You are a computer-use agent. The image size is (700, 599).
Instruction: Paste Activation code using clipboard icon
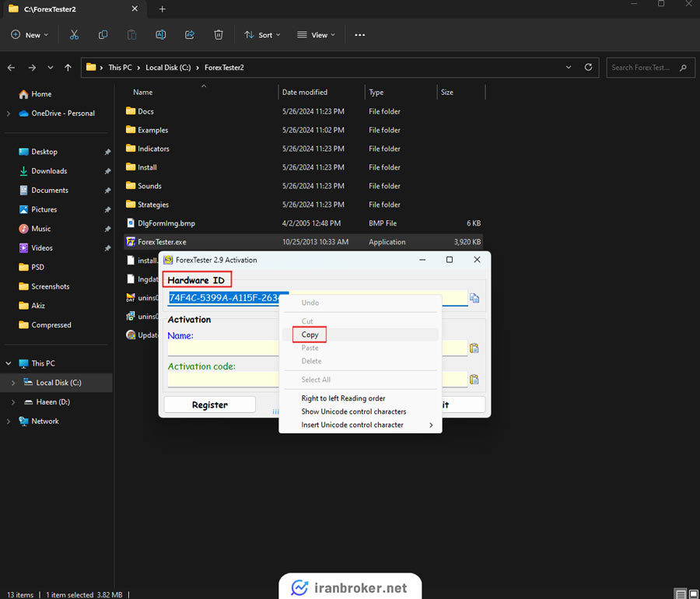[x=474, y=380]
